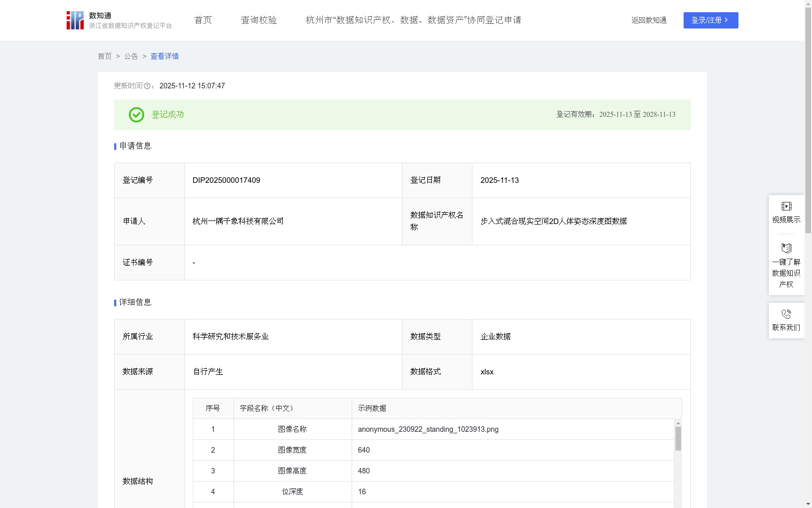Open 一键了解数据知识产权 book icon

point(786,248)
